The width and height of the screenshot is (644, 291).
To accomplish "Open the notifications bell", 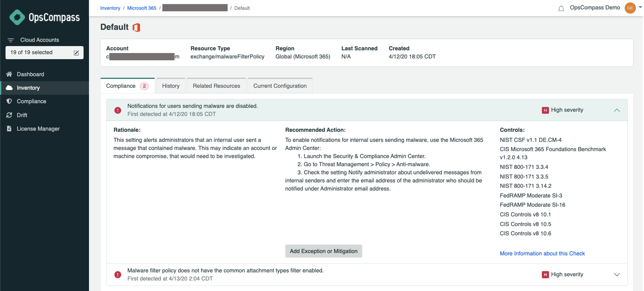I will tap(561, 8).
